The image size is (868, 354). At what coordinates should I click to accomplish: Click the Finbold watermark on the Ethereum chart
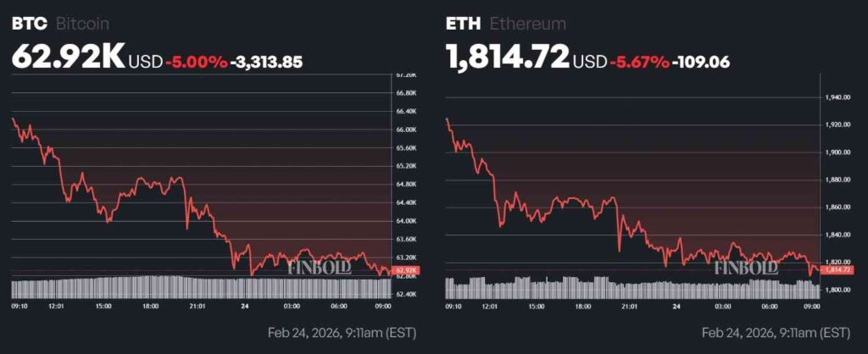[746, 268]
